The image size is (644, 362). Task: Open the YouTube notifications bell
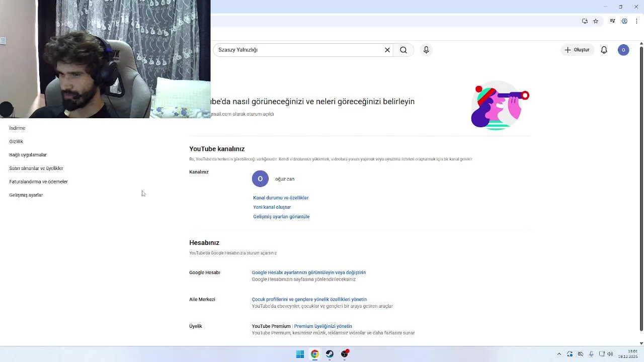tap(604, 50)
